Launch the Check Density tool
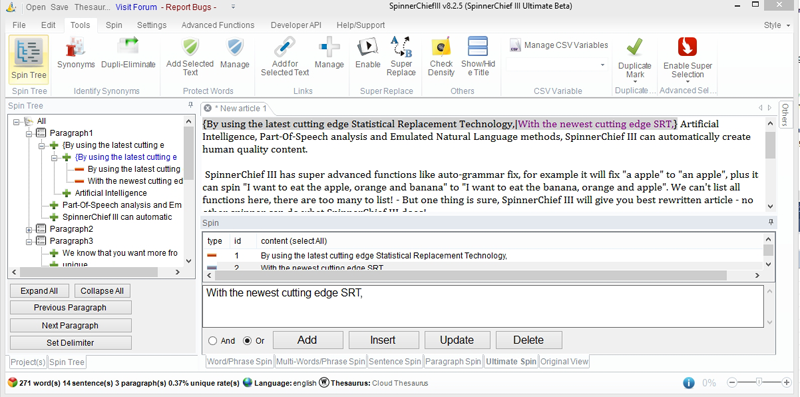The width and height of the screenshot is (800, 397). 441,57
